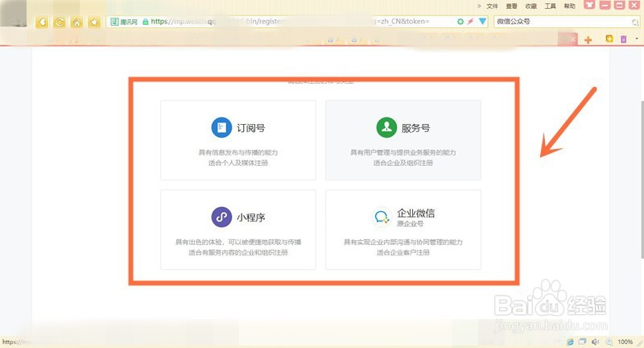Viewport: 644px width, 348px height.
Task: Mute sound via status bar speaker icon
Action: click(595, 342)
